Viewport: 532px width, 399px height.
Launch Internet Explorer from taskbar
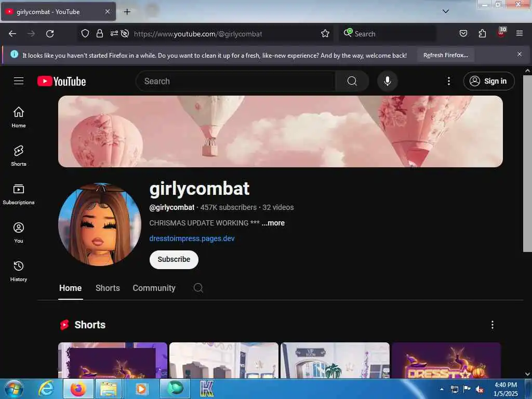[46, 389]
